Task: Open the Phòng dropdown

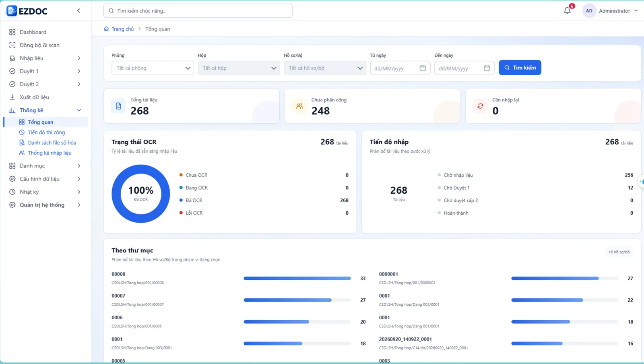Action: (153, 68)
